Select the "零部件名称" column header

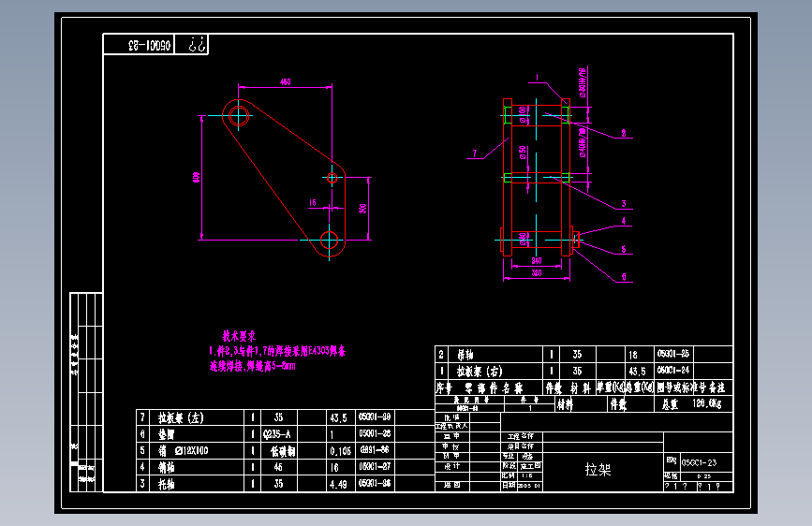494,387
